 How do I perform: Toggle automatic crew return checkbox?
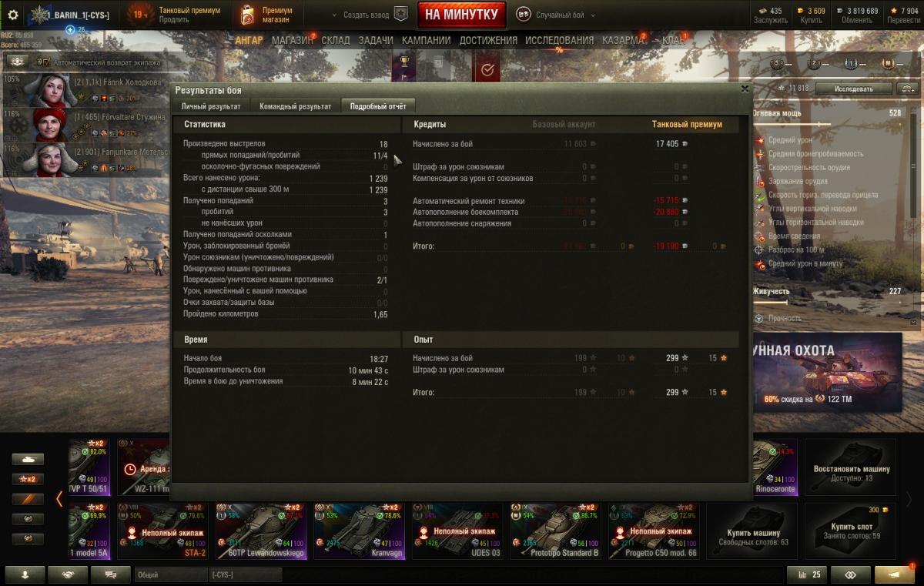[45, 62]
